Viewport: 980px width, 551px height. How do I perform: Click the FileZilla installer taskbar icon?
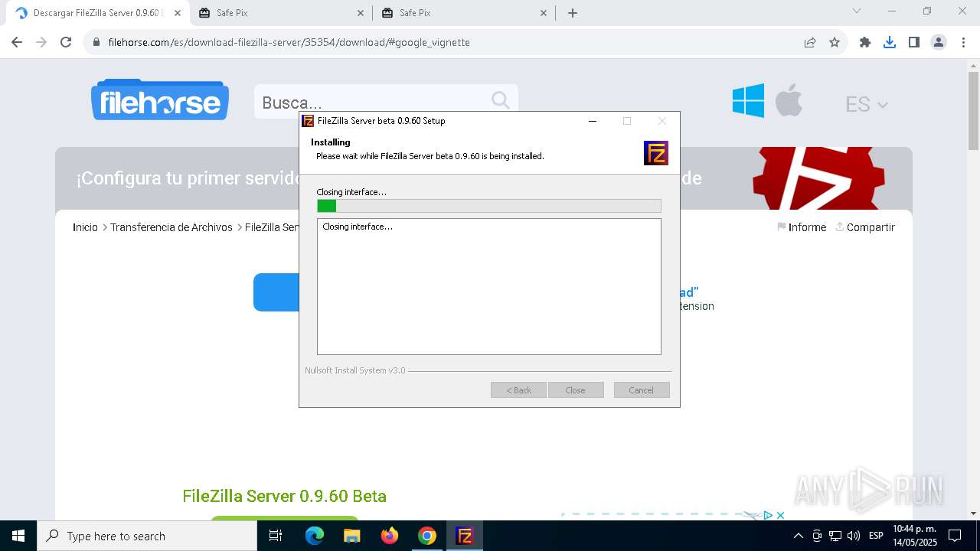(465, 536)
